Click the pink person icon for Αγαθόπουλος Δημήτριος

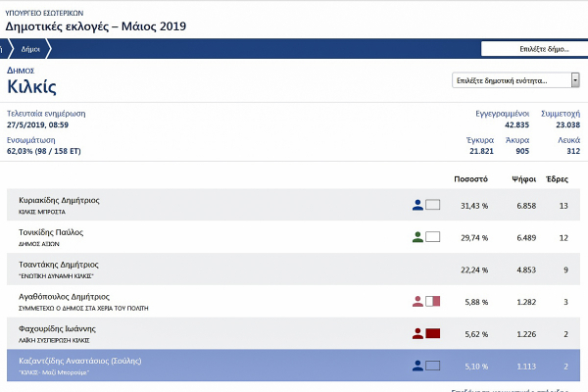pos(417,301)
